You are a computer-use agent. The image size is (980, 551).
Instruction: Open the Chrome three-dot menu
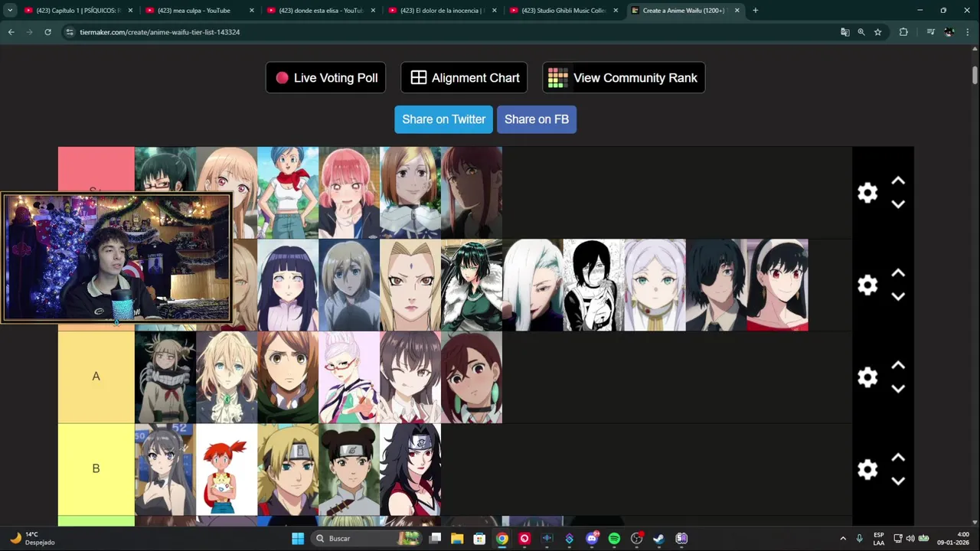pyautogui.click(x=969, y=32)
